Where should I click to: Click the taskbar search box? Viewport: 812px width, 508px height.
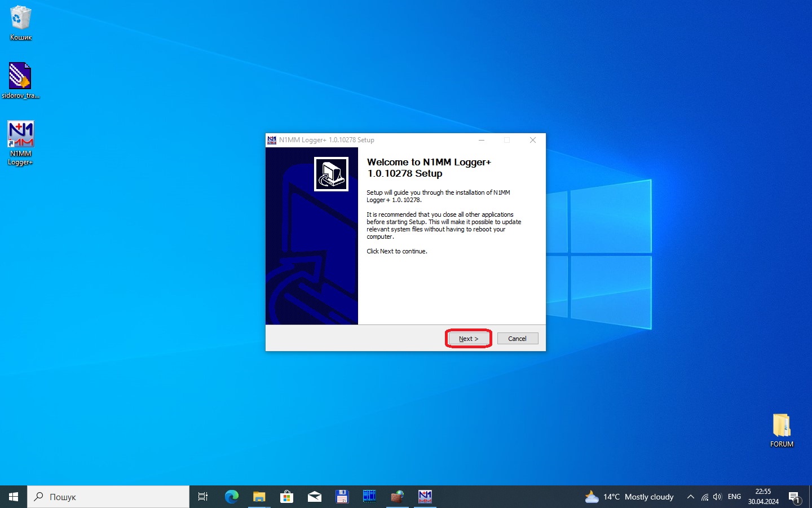click(108, 497)
